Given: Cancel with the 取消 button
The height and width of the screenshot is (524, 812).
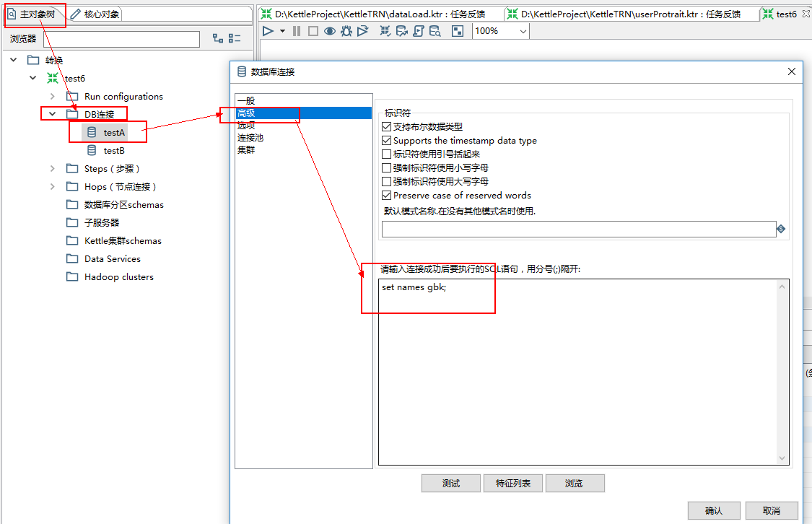Looking at the screenshot, I should coord(772,510).
